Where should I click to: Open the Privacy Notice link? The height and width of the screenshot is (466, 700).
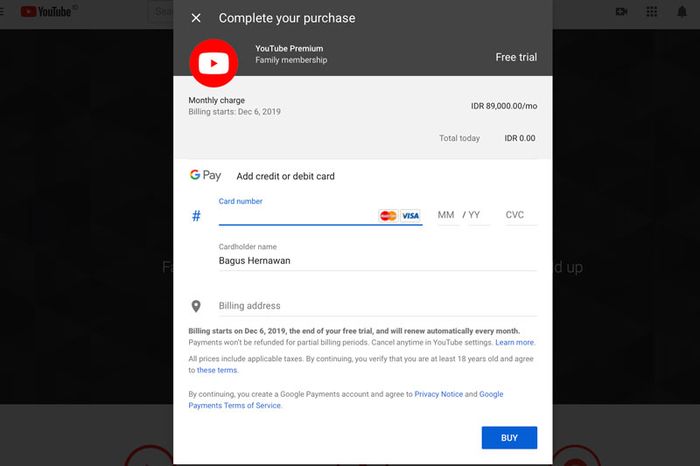tap(438, 395)
